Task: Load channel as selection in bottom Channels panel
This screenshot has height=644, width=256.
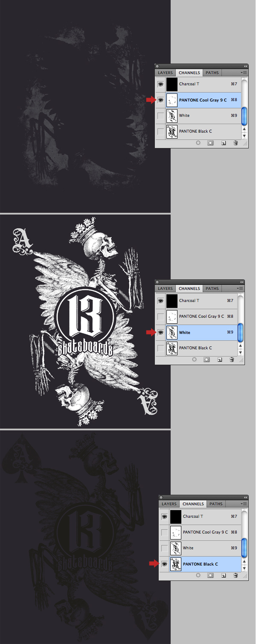Action: pyautogui.click(x=198, y=575)
